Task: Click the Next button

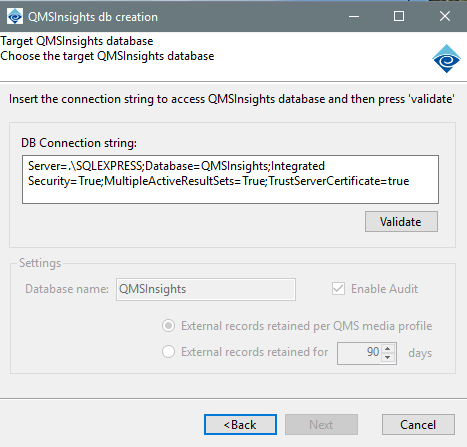Action: pos(321,425)
